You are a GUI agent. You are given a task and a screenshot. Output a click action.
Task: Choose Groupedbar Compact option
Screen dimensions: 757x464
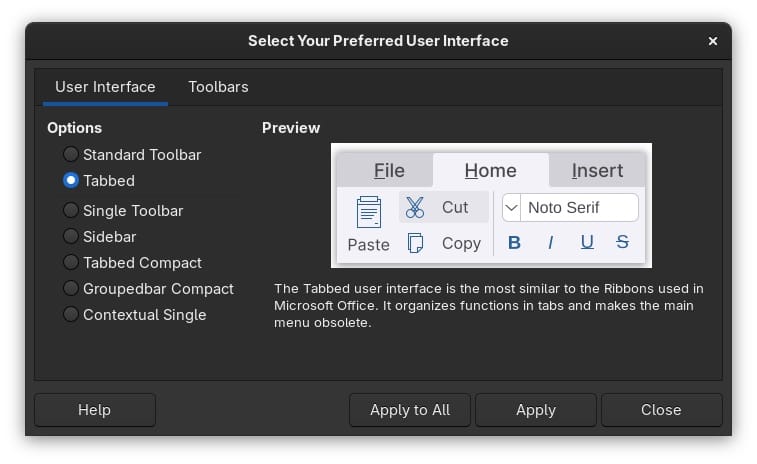pos(71,289)
